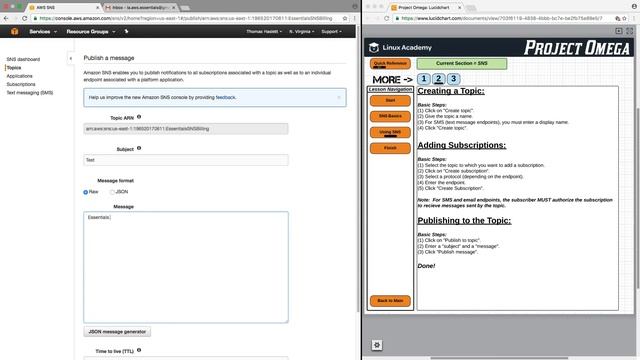Open the Support dropdown
This screenshot has width=640, height=360.
(331, 31)
